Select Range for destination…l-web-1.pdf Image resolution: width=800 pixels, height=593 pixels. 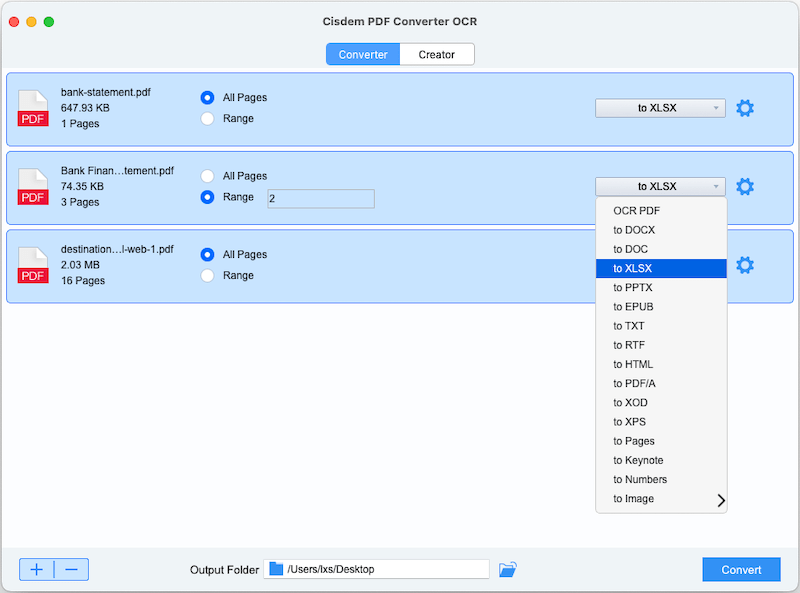pos(207,276)
